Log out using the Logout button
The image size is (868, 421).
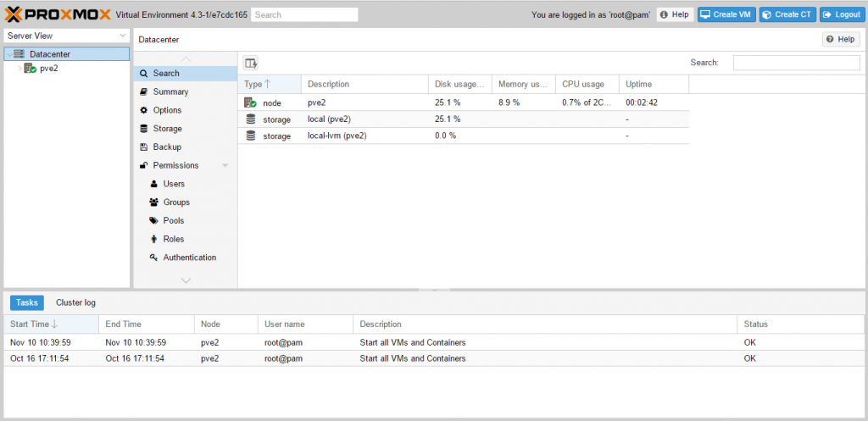click(841, 14)
